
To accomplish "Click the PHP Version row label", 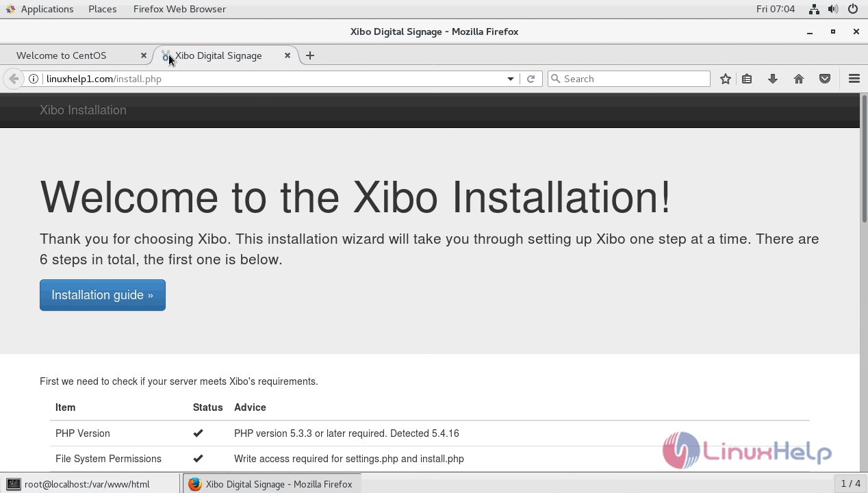I will [x=83, y=433].
